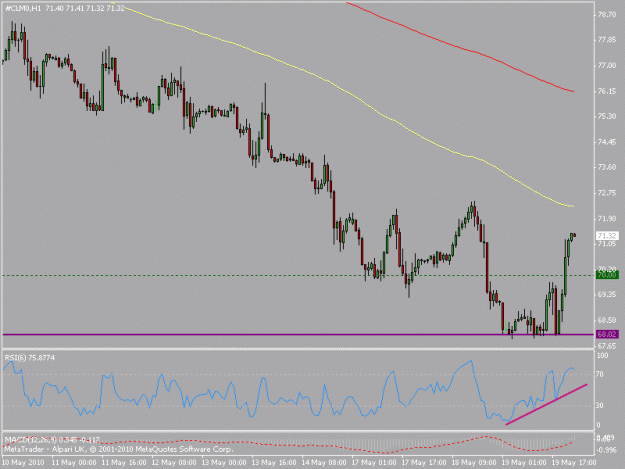The image size is (625, 469).
Task: Click the purple 68.02 level tag
Action: pos(607,334)
